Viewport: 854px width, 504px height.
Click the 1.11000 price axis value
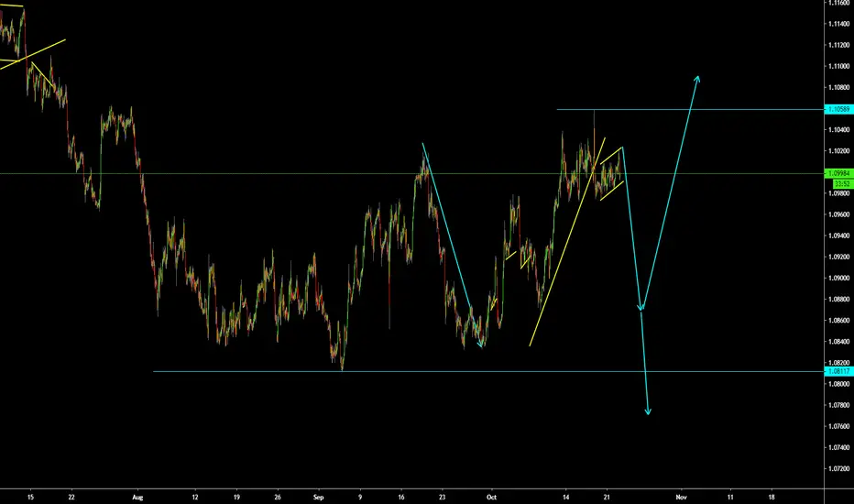[838, 67]
